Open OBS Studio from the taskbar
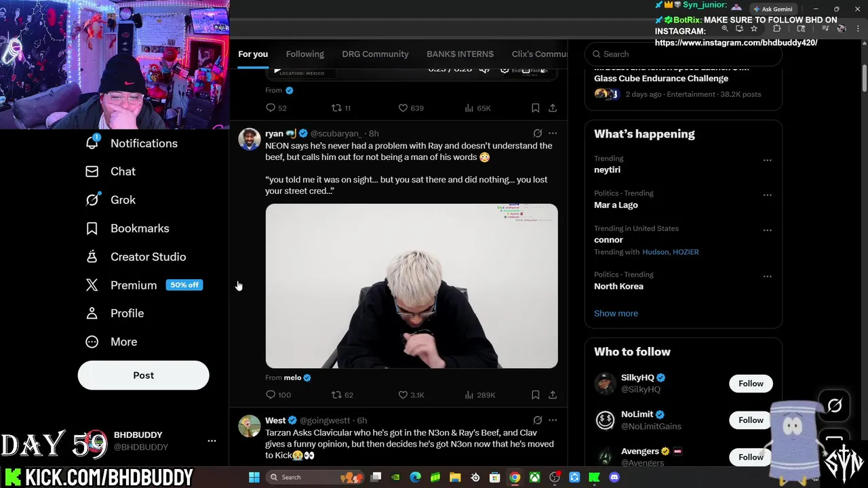The height and width of the screenshot is (488, 868). tap(555, 477)
